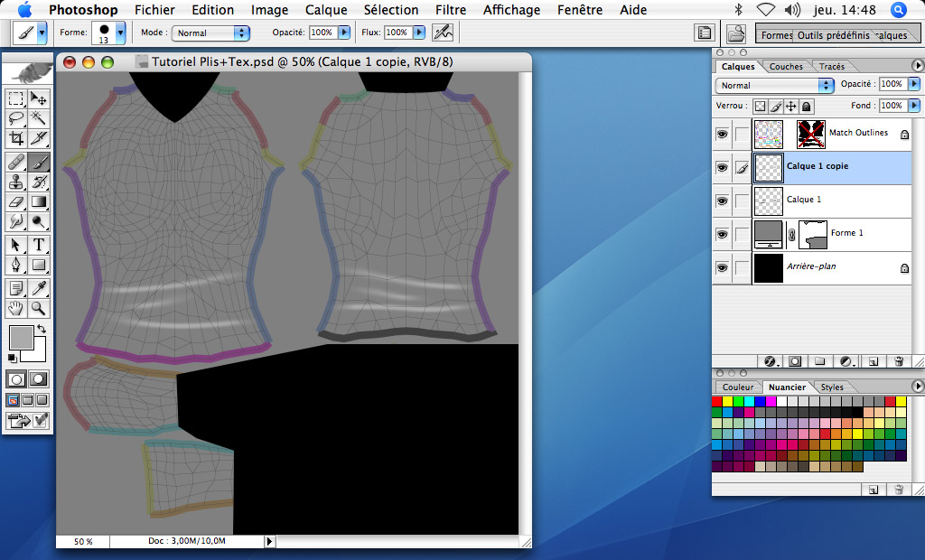Select the Dodge tool

pyautogui.click(x=39, y=222)
